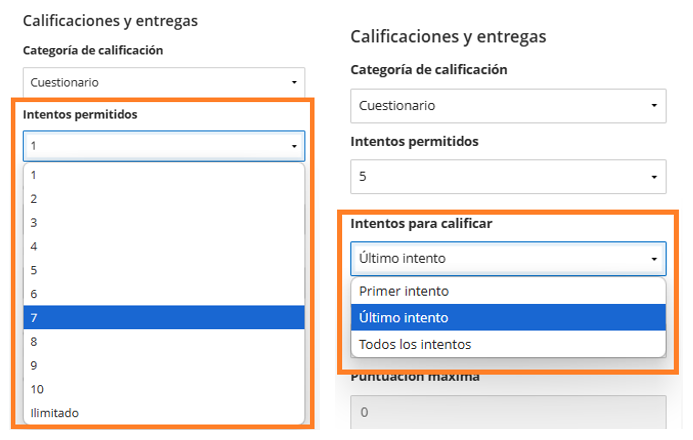Image resolution: width=693 pixels, height=440 pixels.
Task: Open the Categoría de calificación dropdown above the attempts list
Action: coord(163,82)
